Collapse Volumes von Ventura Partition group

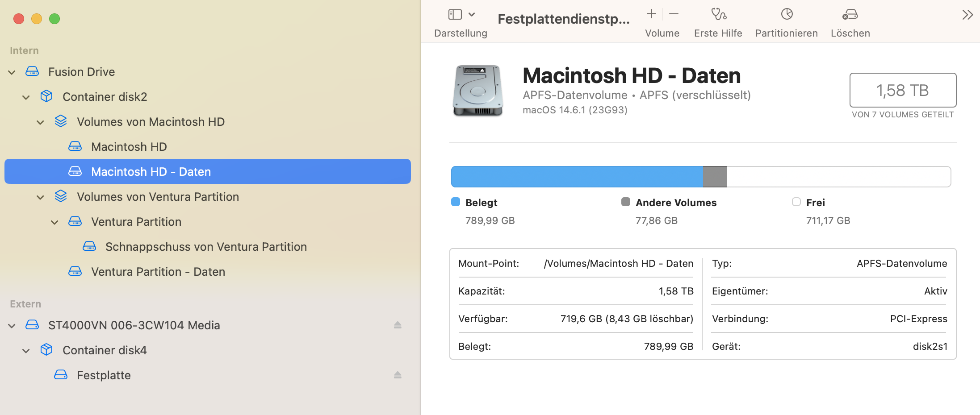pyautogui.click(x=41, y=197)
